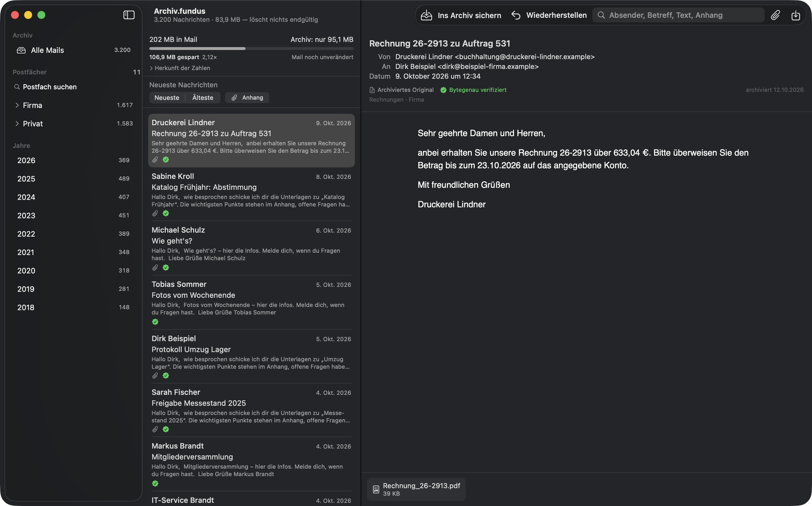This screenshot has height=506, width=812.
Task: Toggle the Anhang attachment filter
Action: point(247,98)
